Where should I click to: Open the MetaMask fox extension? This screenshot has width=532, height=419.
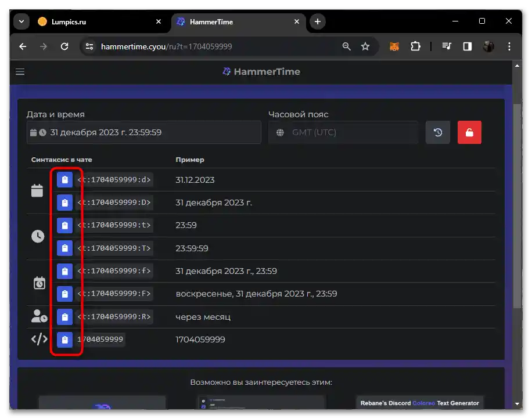pos(394,46)
